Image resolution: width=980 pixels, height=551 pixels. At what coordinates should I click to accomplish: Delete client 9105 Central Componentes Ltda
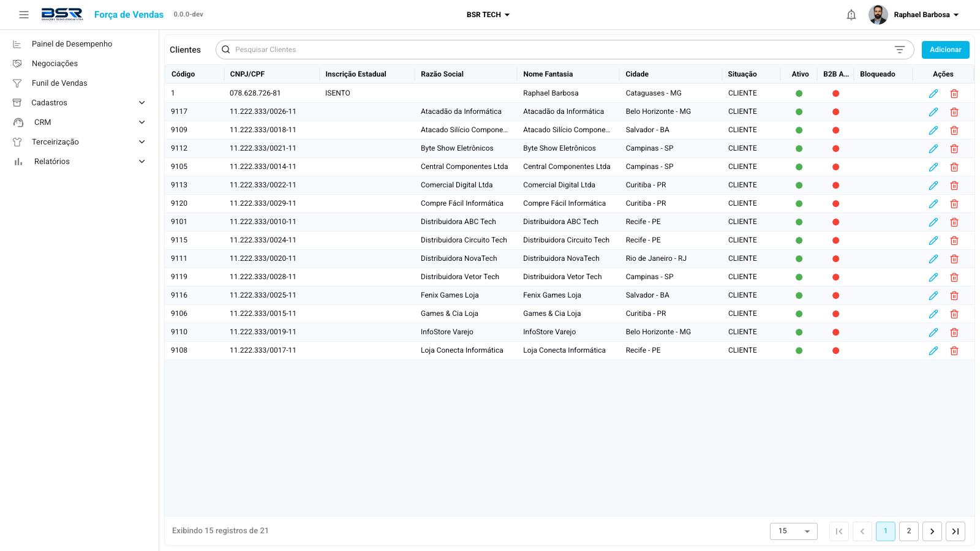954,167
